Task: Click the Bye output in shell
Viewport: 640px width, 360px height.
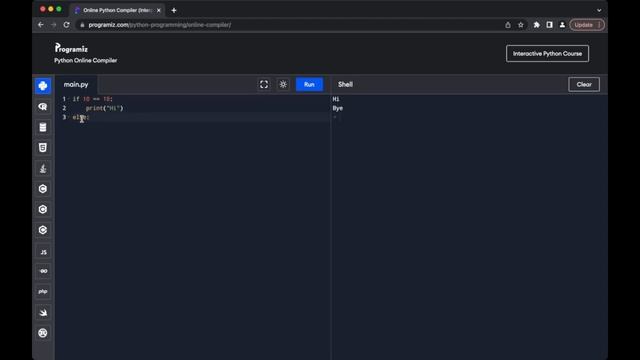Action: [338, 108]
